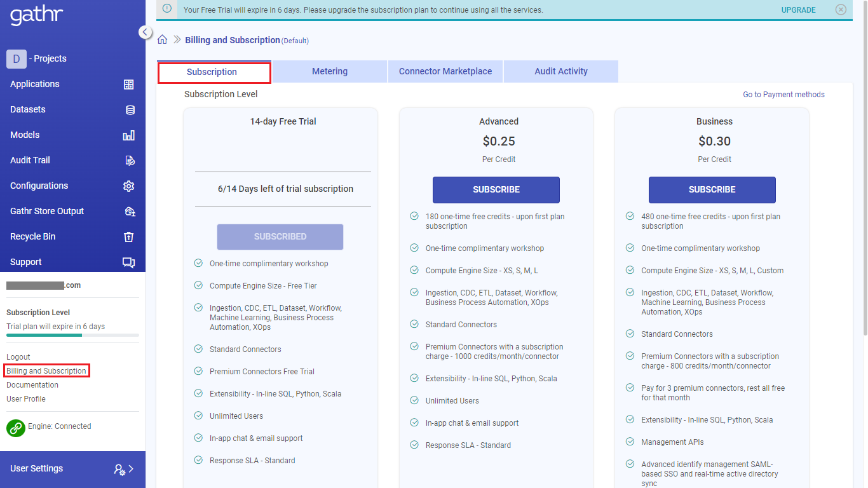Open Support menu item
This screenshot has height=488, width=868.
(26, 262)
